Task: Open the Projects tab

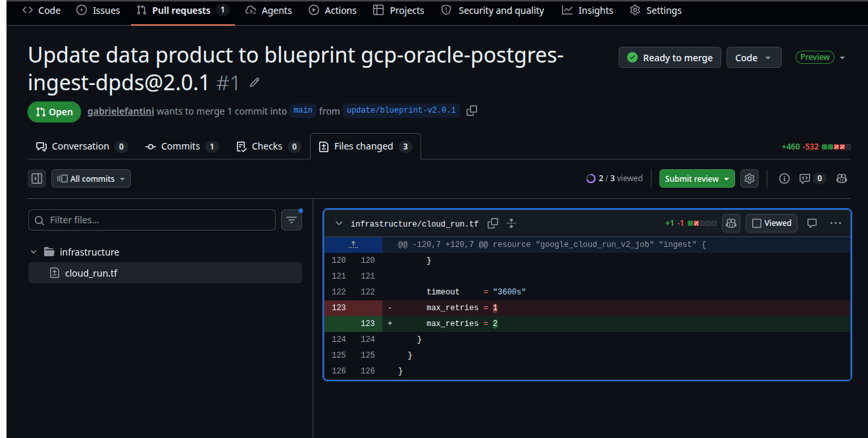Action: click(398, 11)
